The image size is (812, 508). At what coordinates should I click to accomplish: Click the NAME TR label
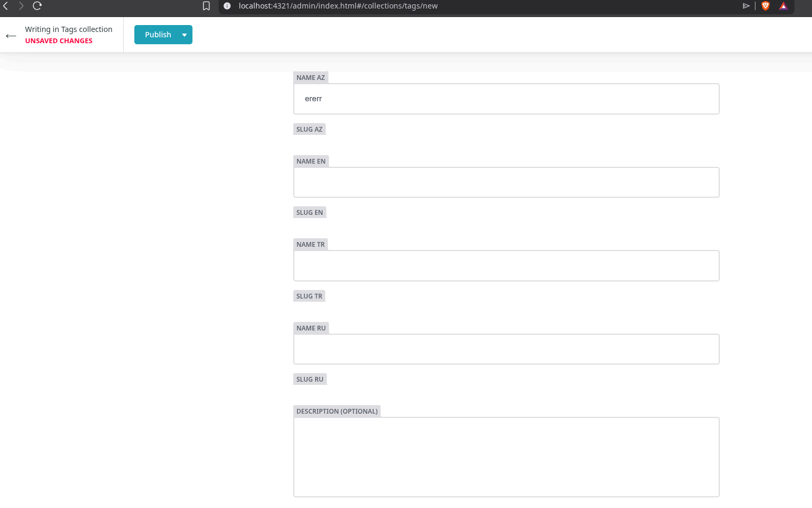tap(310, 244)
